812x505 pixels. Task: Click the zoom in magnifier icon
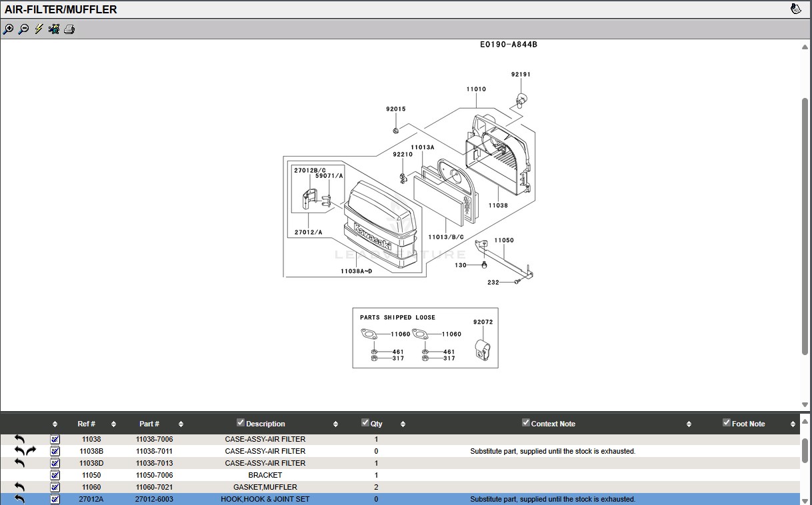pos(8,29)
